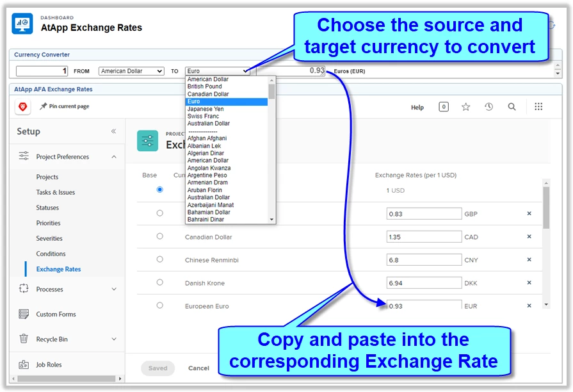
Task: Click the Cancel button
Action: (x=198, y=368)
